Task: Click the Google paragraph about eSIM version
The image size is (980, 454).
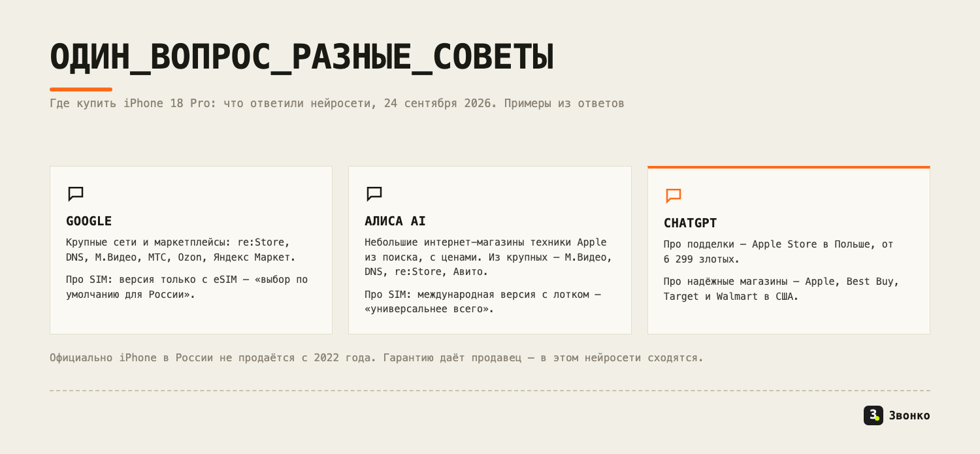Action: [187, 287]
